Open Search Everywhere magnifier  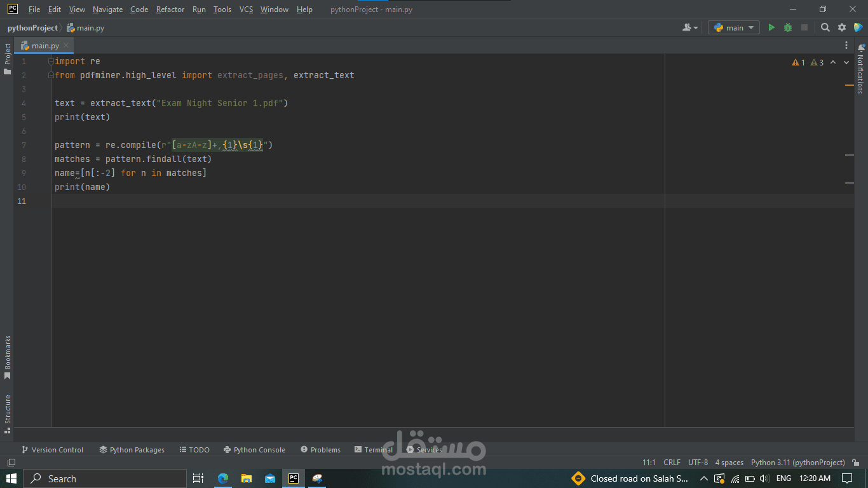click(x=824, y=27)
